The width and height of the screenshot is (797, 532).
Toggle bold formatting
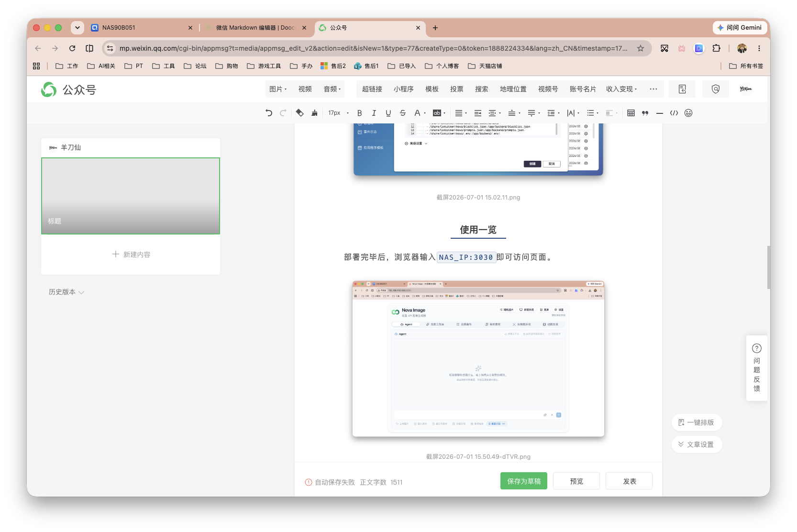(x=360, y=113)
